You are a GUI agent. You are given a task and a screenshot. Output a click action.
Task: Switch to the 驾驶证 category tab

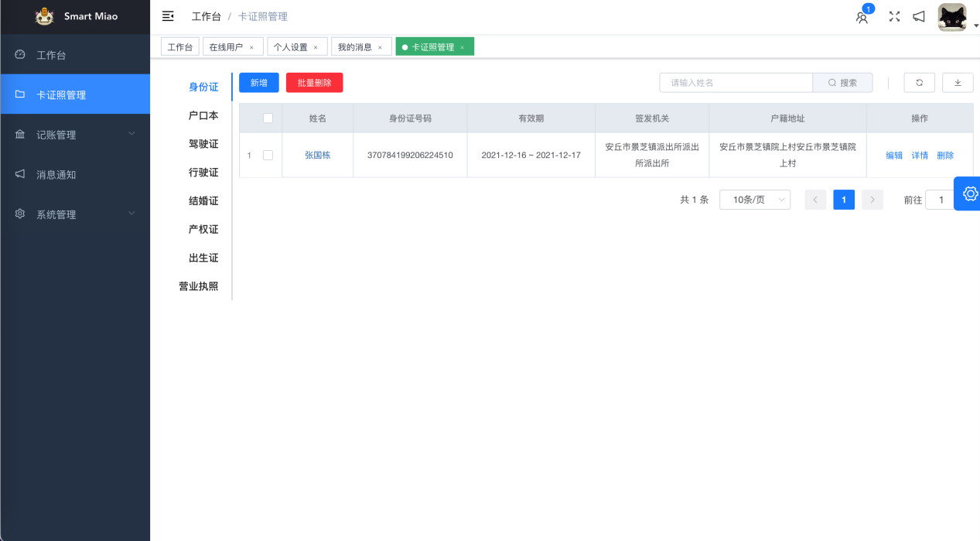(203, 144)
